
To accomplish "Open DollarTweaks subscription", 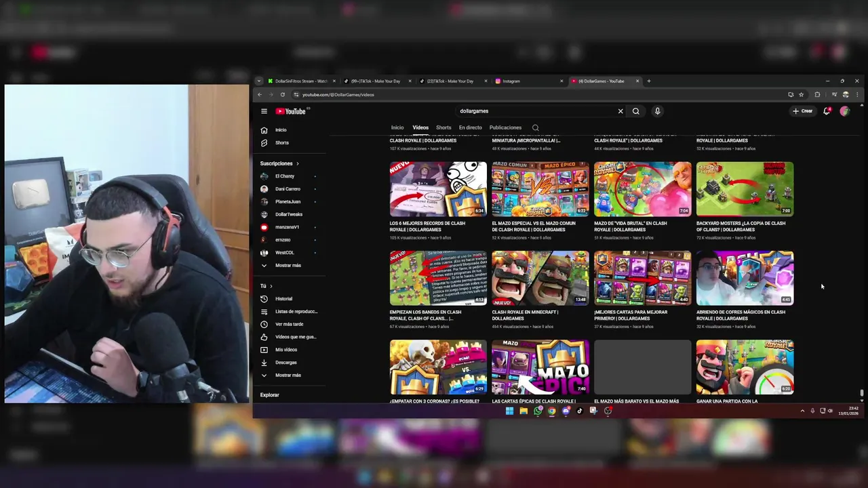I will tap(289, 214).
